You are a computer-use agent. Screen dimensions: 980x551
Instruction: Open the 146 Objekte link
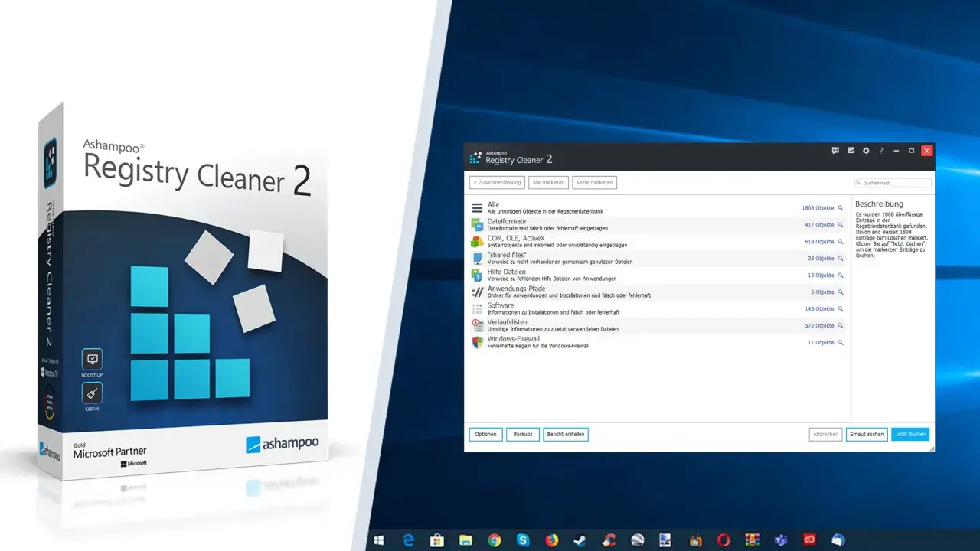click(x=819, y=309)
